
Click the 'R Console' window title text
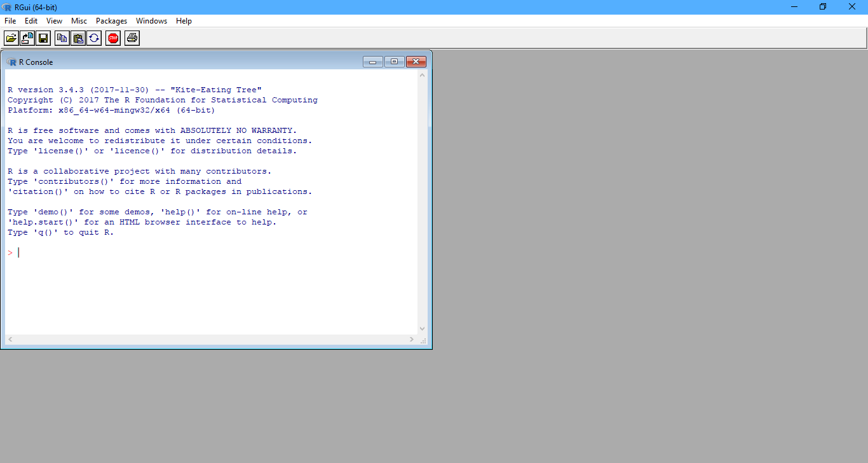[x=36, y=62]
